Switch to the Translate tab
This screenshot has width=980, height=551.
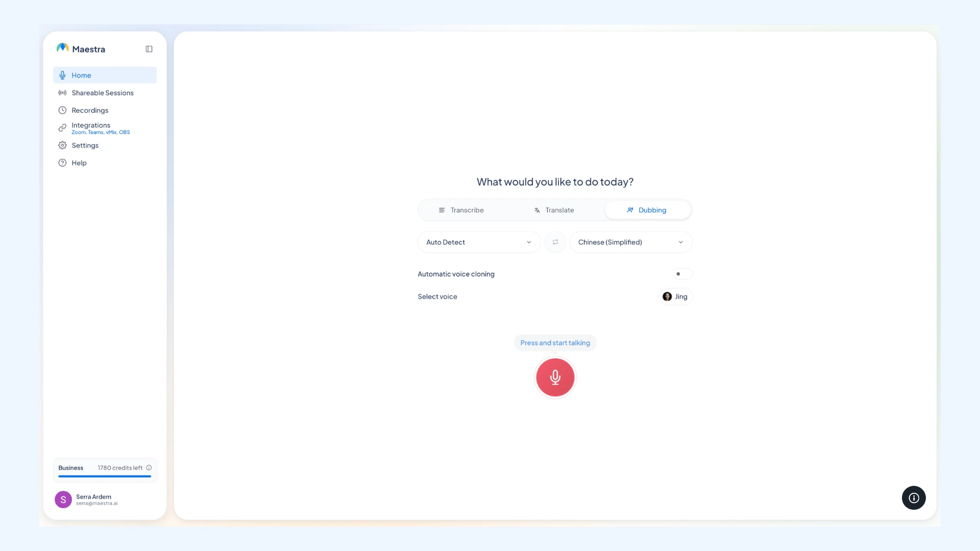point(554,210)
